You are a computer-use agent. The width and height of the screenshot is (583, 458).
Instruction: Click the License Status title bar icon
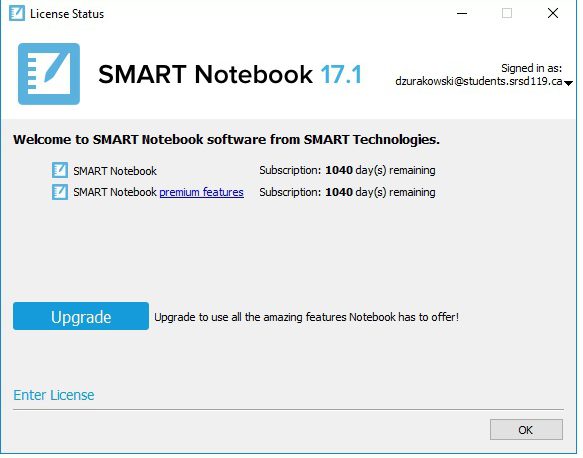pyautogui.click(x=17, y=13)
